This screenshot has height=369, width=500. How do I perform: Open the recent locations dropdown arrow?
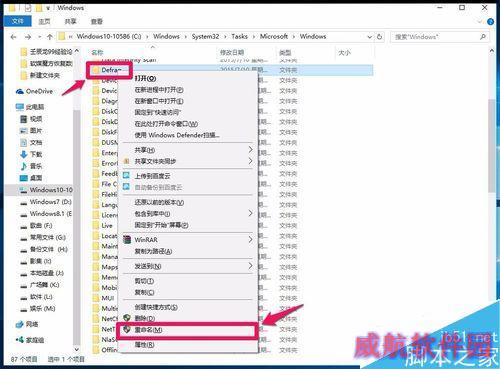pyautogui.click(x=40, y=37)
